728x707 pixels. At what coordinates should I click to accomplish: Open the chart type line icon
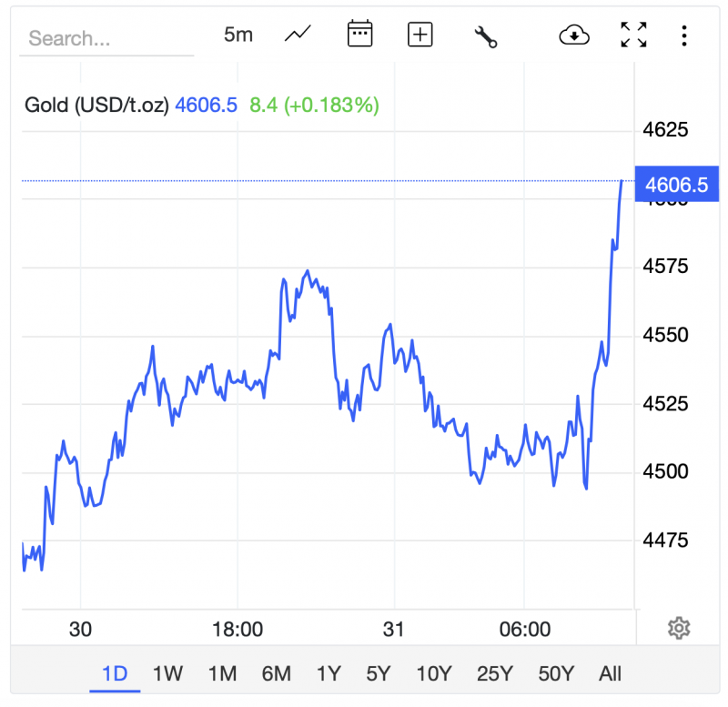pos(298,35)
